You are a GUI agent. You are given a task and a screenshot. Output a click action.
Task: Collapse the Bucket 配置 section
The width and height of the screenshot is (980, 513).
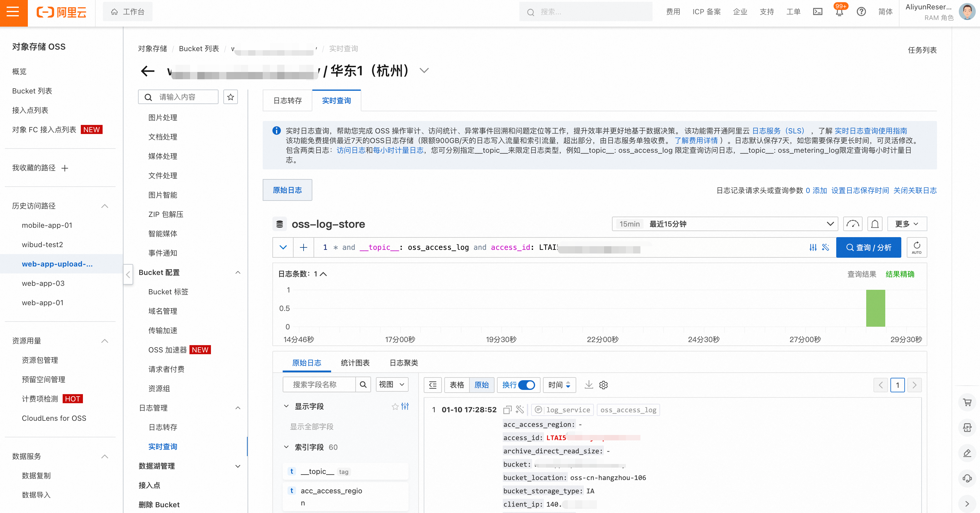(238, 272)
